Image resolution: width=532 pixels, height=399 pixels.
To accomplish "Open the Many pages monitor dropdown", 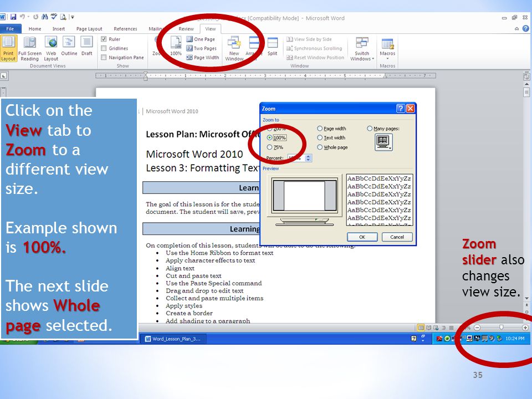I will tap(383, 142).
